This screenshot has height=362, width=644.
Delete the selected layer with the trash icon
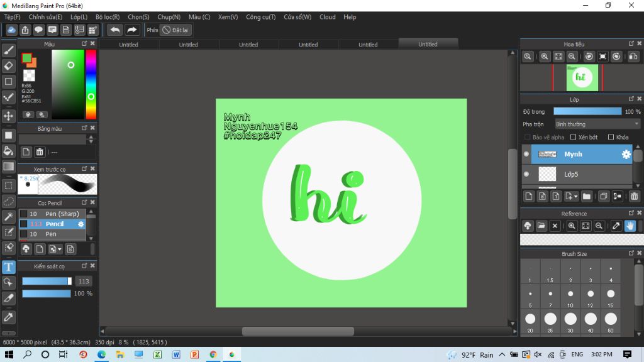coord(634,196)
